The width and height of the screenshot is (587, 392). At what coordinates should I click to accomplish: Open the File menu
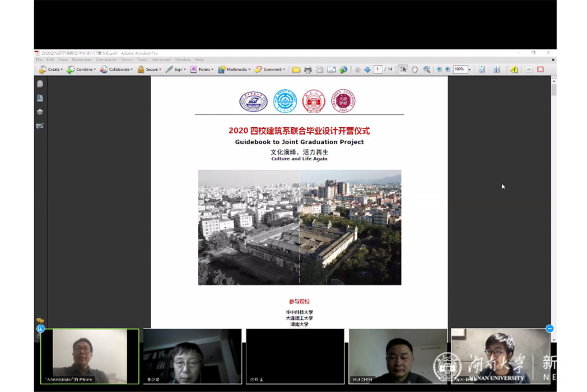point(39,60)
